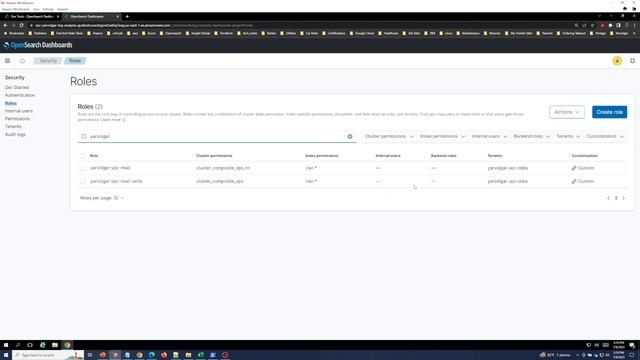Open the hamburger navigation menu
Viewport: 640px width, 360px height.
(7, 61)
